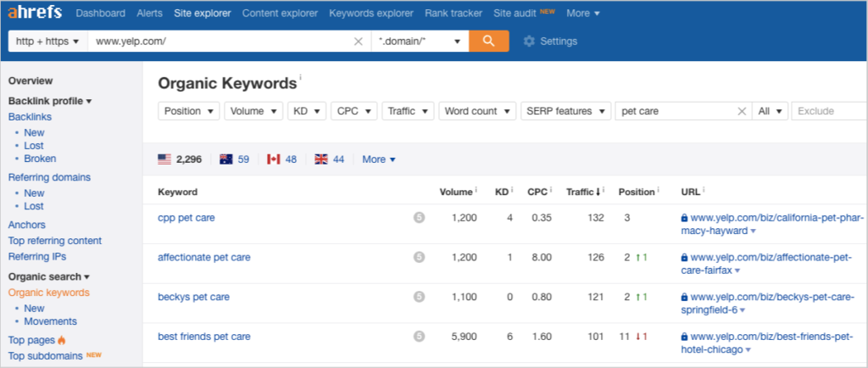The width and height of the screenshot is (868, 368).
Task: Click SERP features badge for best friends pet care
Action: point(419,337)
